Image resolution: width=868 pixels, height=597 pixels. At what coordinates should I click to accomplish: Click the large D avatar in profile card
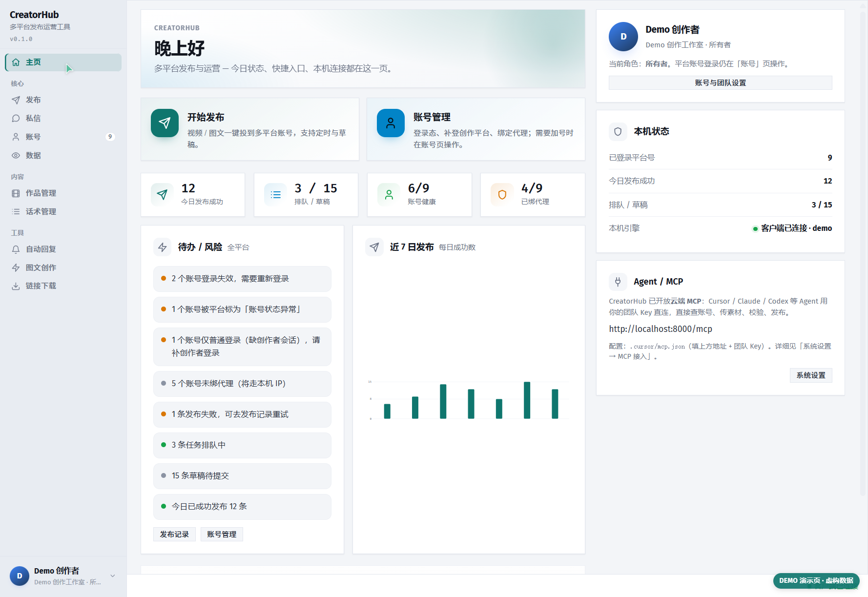coord(623,37)
